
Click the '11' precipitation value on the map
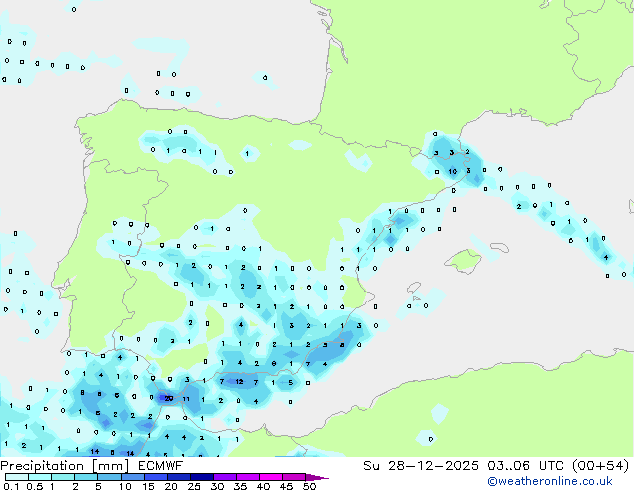coord(186,399)
